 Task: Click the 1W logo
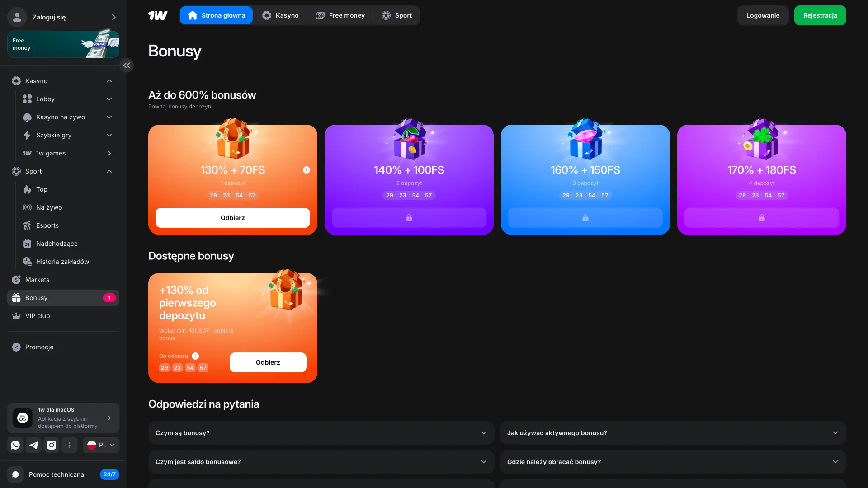pos(158,15)
